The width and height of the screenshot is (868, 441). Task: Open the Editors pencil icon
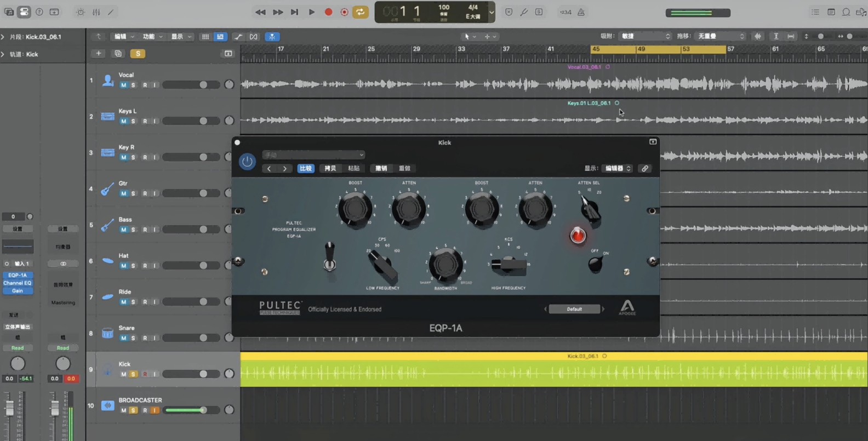pos(111,12)
